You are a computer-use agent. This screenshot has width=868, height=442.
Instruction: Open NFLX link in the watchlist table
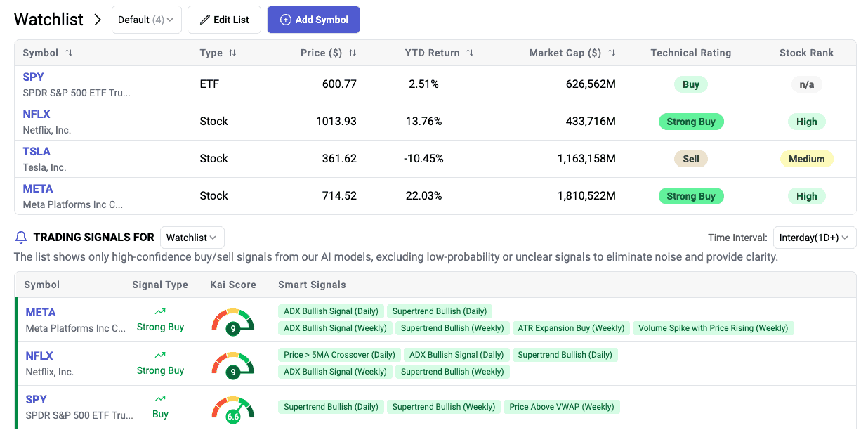click(37, 115)
